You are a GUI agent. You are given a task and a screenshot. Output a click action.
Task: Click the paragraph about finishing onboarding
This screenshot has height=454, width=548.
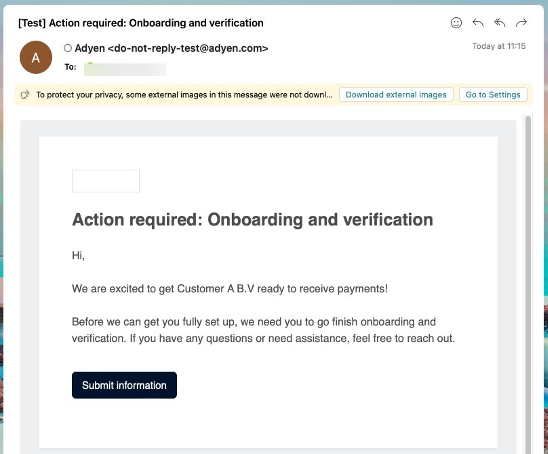point(263,330)
